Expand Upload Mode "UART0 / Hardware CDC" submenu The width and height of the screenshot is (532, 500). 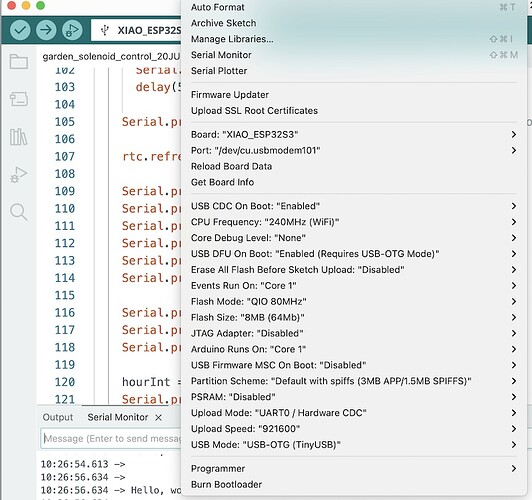[x=353, y=413]
